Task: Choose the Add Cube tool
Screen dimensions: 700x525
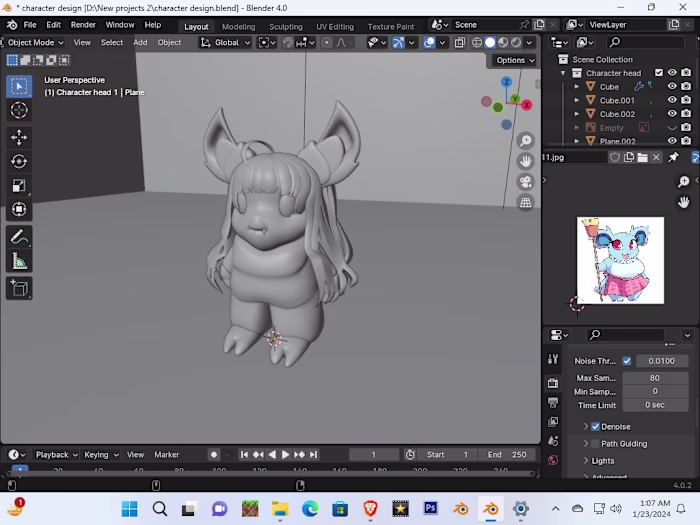Action: pyautogui.click(x=19, y=288)
